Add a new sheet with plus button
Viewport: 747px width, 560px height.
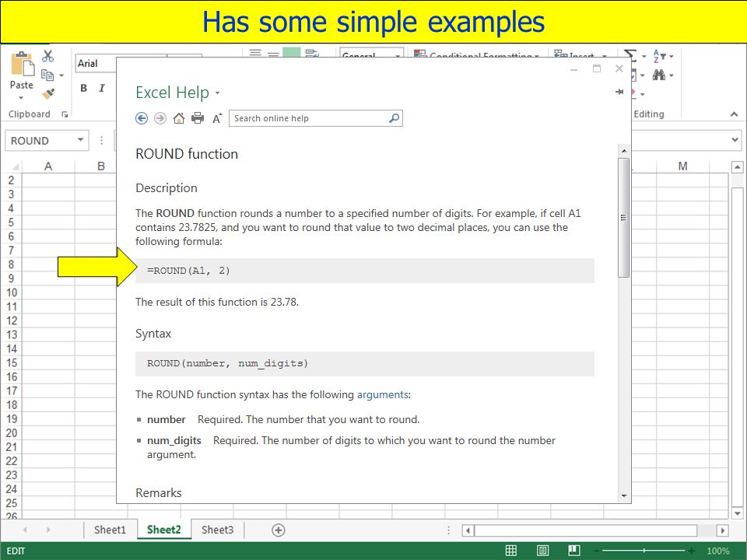279,530
